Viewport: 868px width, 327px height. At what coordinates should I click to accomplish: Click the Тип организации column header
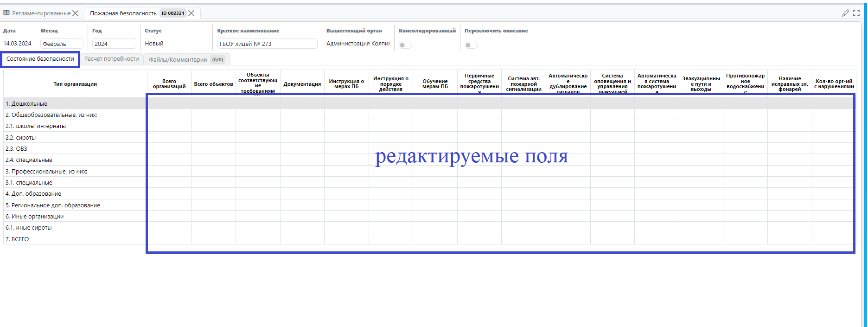pos(75,84)
